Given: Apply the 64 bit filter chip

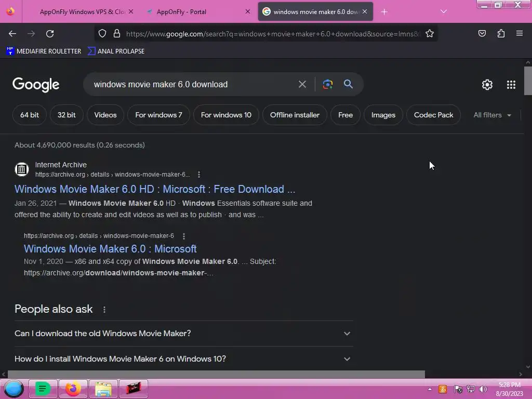Looking at the screenshot, I should click(30, 115).
